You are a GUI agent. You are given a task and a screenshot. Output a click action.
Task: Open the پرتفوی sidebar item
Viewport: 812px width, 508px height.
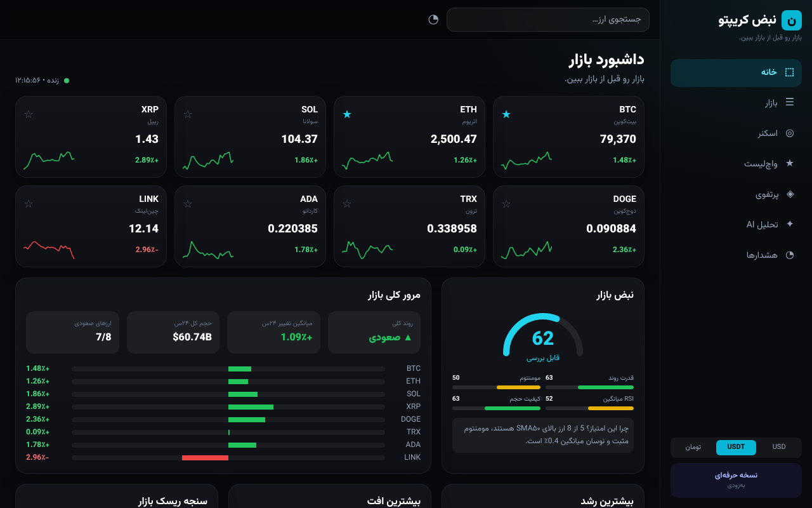(736, 194)
